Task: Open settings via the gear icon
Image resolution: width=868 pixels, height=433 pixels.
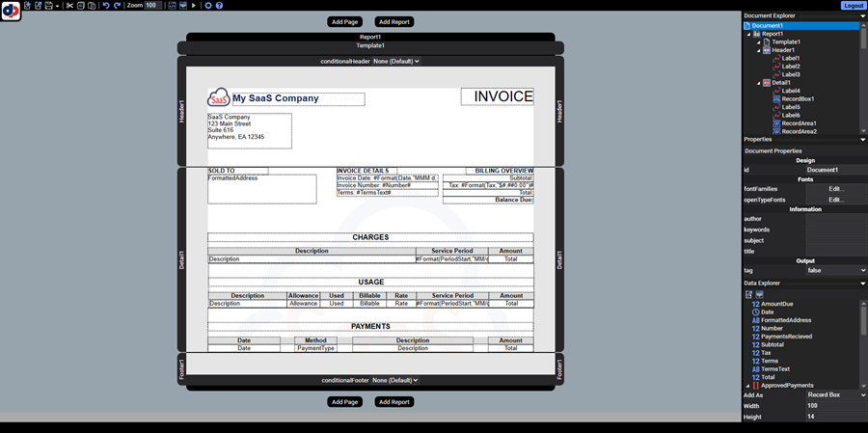Action: [208, 6]
